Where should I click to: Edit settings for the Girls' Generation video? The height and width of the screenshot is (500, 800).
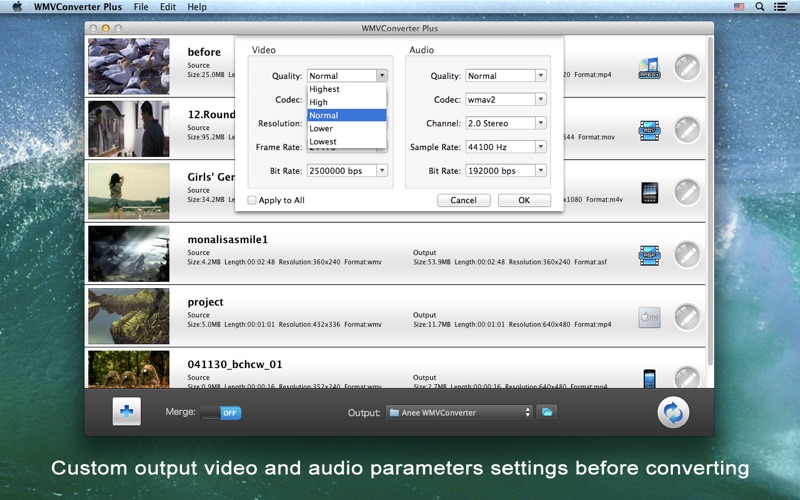coord(687,192)
